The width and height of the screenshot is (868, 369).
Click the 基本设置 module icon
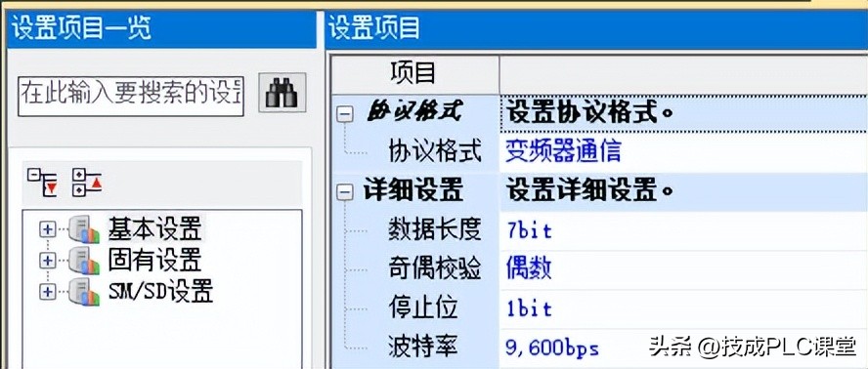pyautogui.click(x=84, y=229)
